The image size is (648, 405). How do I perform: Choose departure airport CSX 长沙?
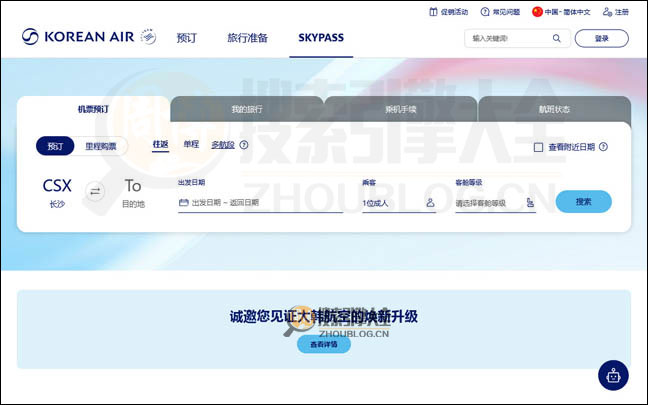click(57, 192)
